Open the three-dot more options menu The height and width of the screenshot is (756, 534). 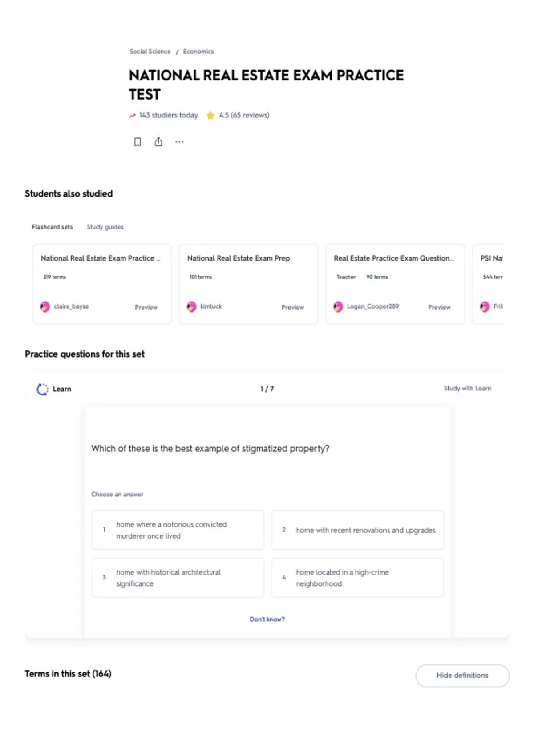pos(179,142)
